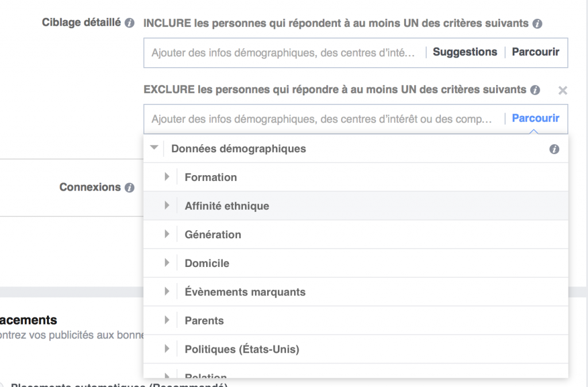The image size is (588, 387).
Task: Click info icon next to Connexions
Action: (x=130, y=188)
